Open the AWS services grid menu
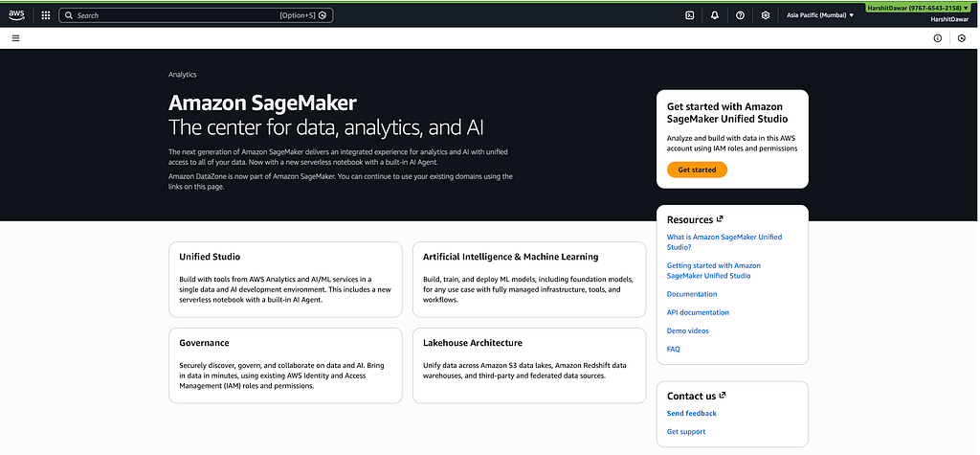 click(46, 15)
